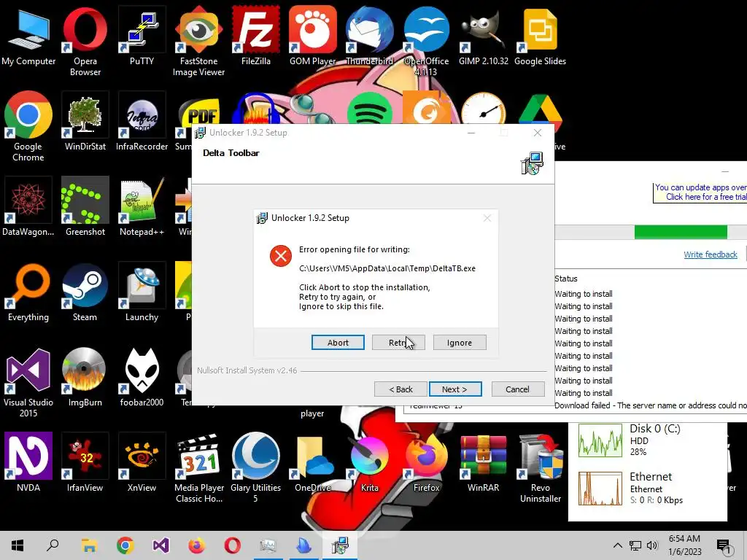Viewport: 747px width, 560px height.
Task: Open WinDirStat desktop shortcut
Action: coord(85,122)
